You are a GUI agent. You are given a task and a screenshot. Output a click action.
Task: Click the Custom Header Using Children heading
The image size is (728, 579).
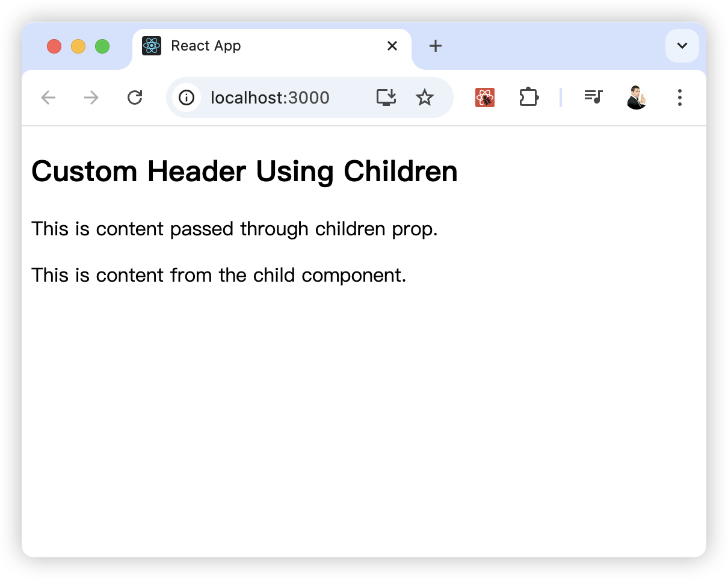click(244, 172)
